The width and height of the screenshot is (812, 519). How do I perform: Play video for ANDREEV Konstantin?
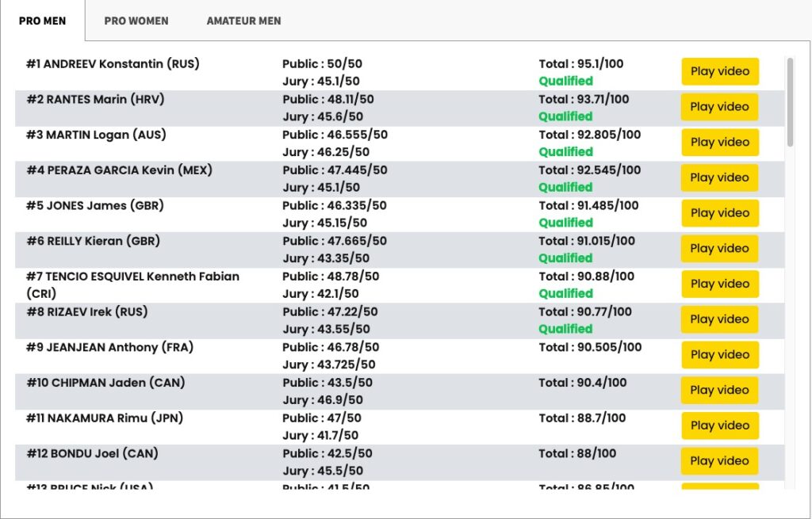(x=720, y=71)
